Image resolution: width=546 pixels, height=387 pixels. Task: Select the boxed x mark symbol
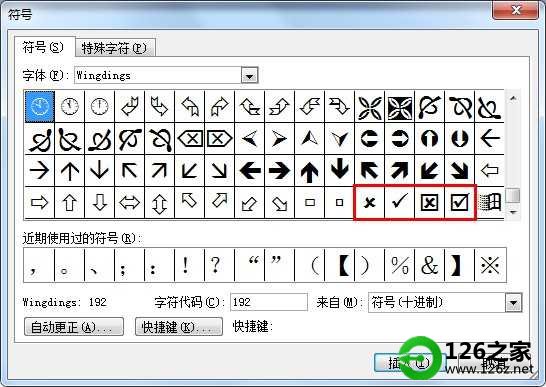coord(429,202)
